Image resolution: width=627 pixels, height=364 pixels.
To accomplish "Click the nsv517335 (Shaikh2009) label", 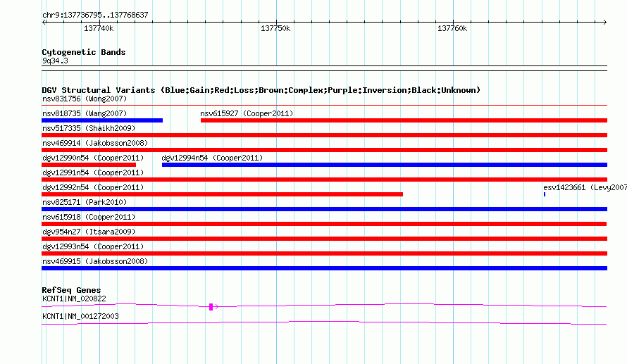I will click(89, 128).
